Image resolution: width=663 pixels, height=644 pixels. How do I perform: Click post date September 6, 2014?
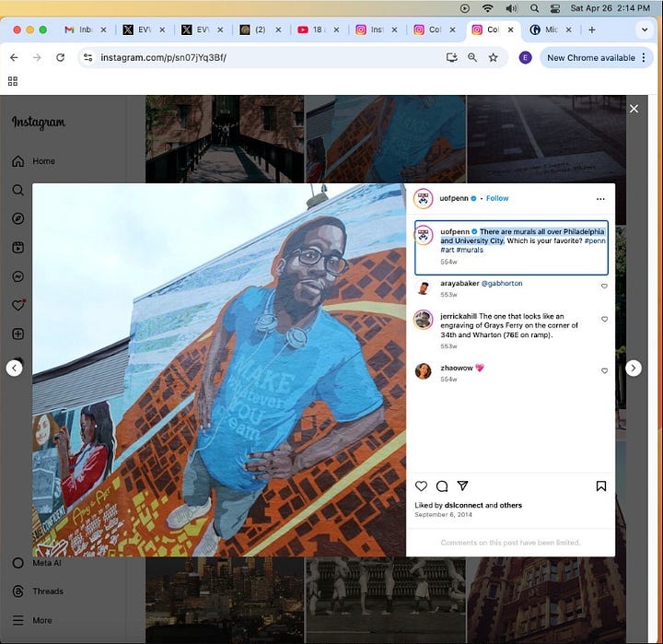443,514
